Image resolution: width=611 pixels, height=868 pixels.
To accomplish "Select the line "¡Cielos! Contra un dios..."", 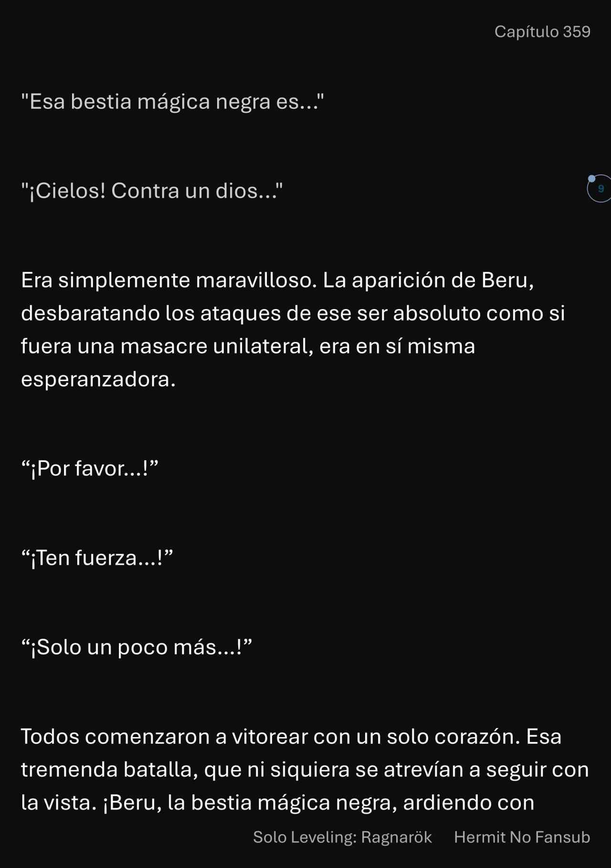I will [x=152, y=191].
